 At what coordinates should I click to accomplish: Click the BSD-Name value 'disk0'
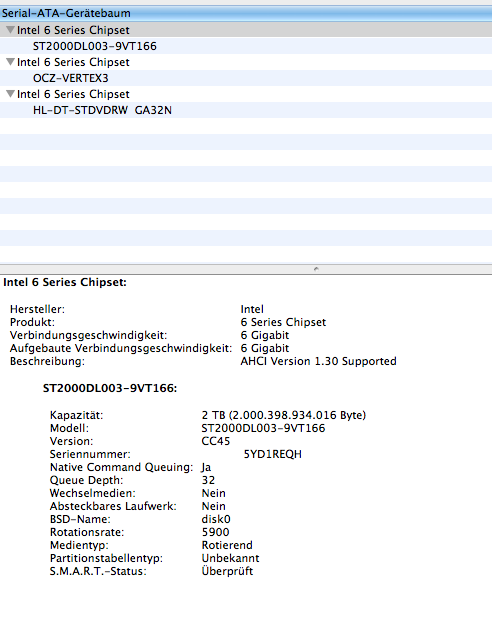point(216,519)
